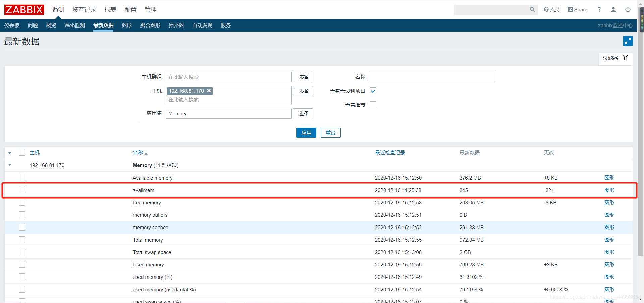Viewport: 644px width, 303px height.
Task: Go to the graphs submenu
Action: click(x=127, y=26)
